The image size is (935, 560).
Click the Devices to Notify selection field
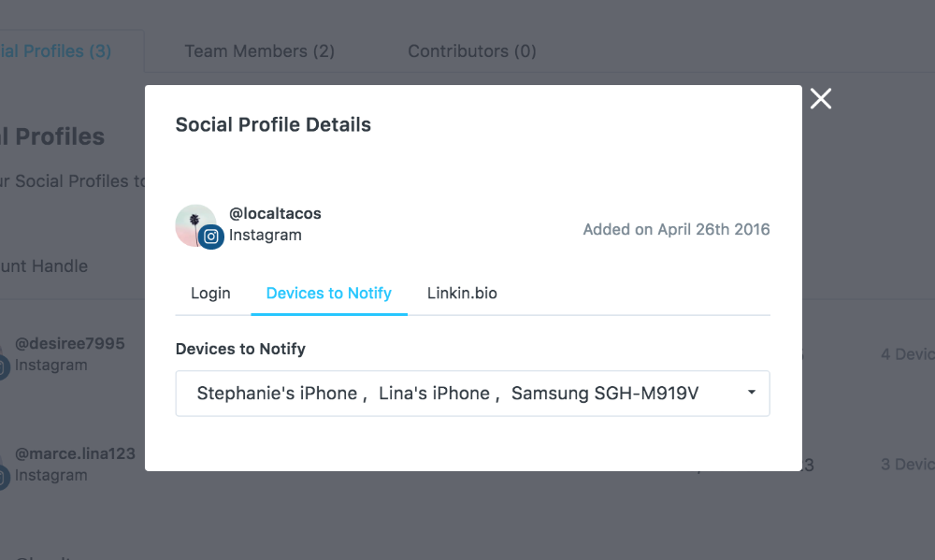(x=472, y=394)
